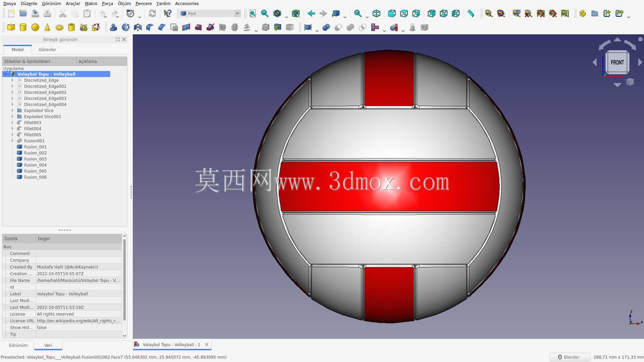644x362 pixels.
Task: Click the FRONT face of navigation cube
Action: tap(617, 62)
